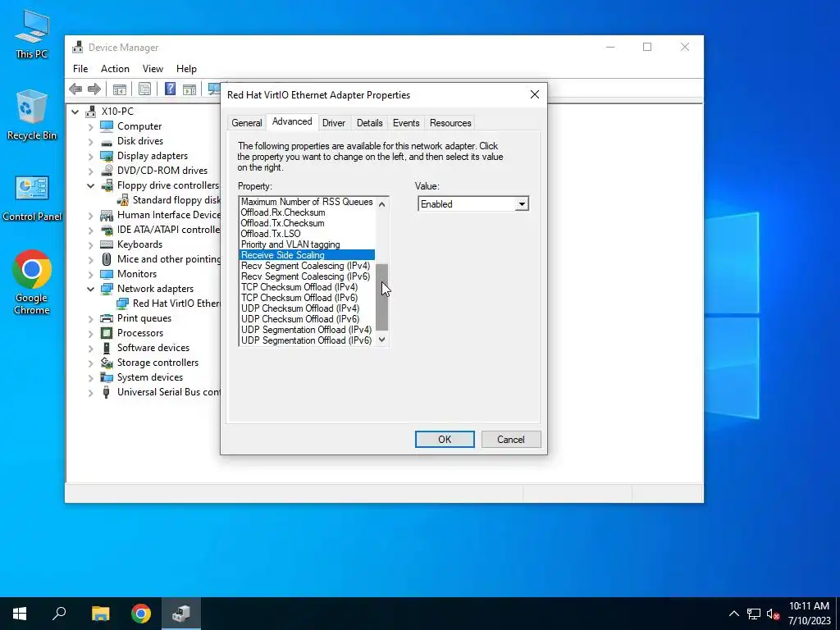
Task: Select Offload.Tx.Checksum property
Action: 307,223
